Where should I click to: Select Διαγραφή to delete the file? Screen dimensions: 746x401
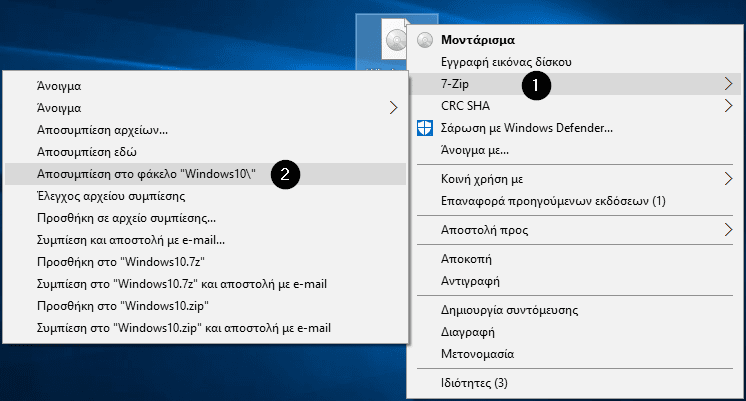tap(573, 332)
